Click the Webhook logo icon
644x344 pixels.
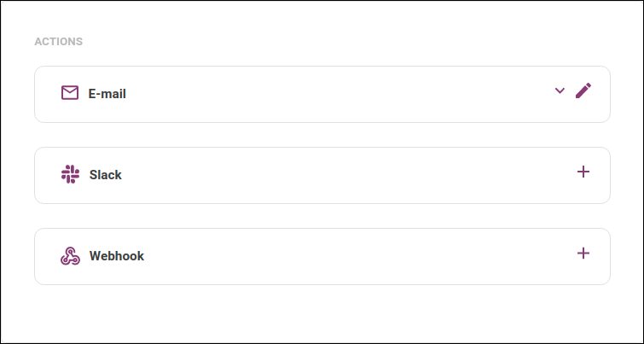click(x=70, y=256)
